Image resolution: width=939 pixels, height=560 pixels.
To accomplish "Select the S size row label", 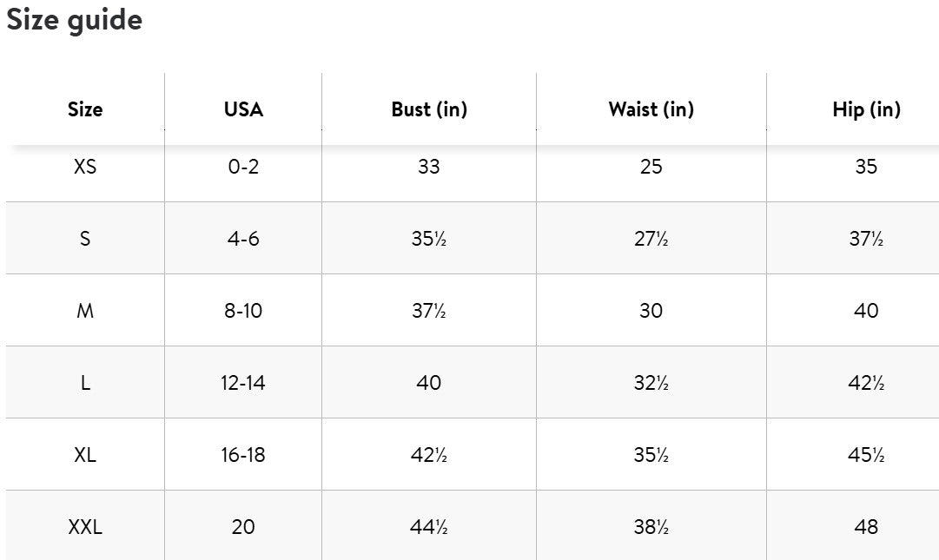I will (85, 239).
